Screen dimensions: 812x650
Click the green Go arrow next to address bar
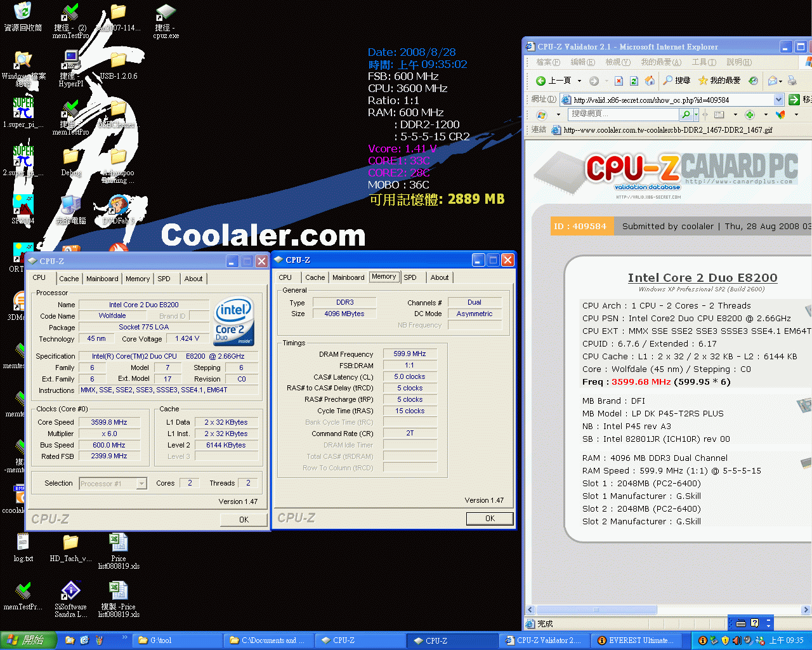coord(794,100)
